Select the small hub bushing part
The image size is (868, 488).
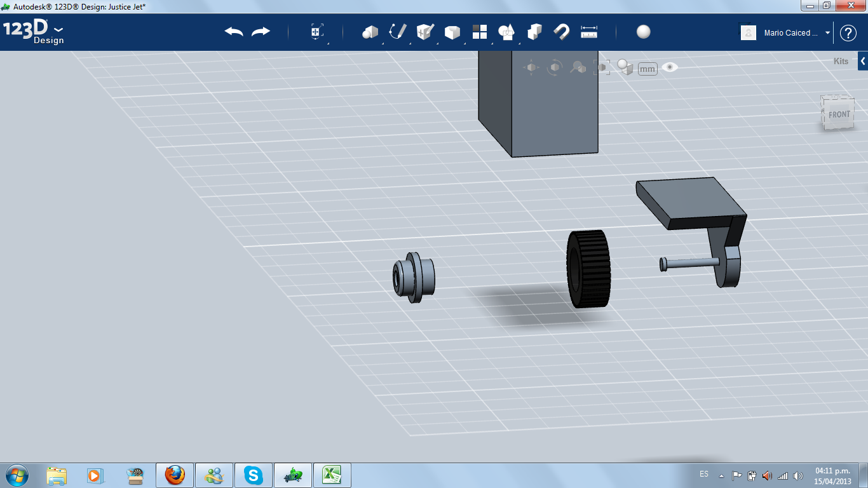[x=414, y=277]
